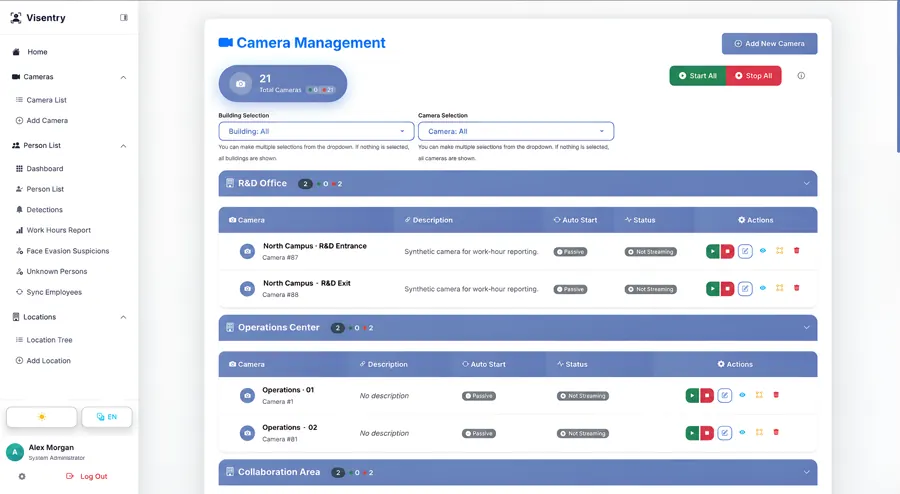Delete the Operations - 01 camera

coord(776,395)
